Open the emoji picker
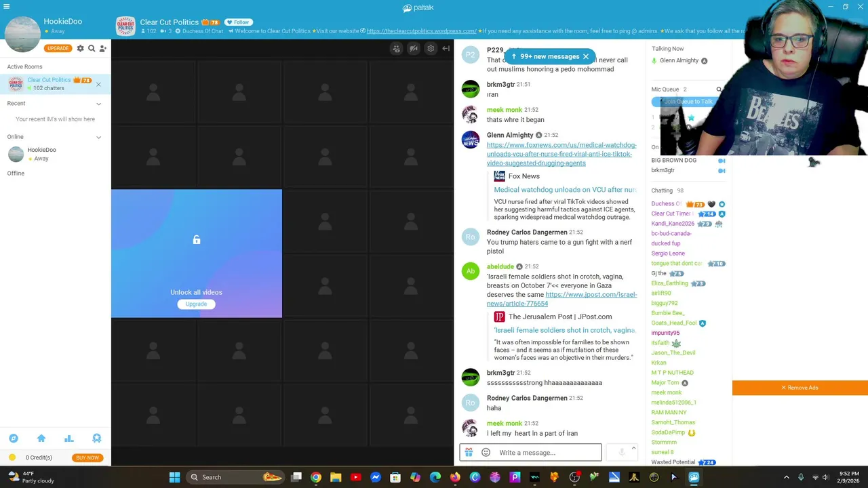The height and width of the screenshot is (488, 868). point(486,453)
